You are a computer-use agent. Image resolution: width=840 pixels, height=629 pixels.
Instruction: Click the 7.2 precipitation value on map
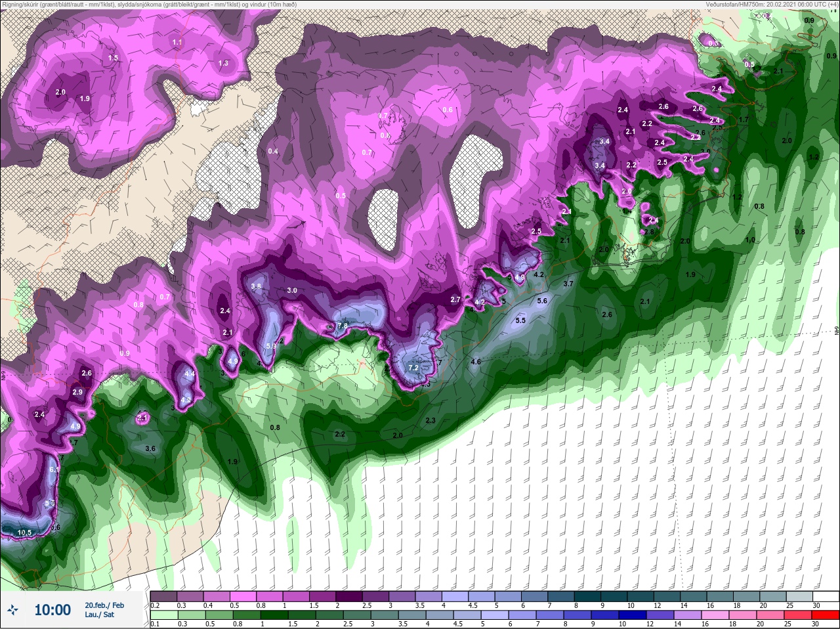(x=413, y=368)
